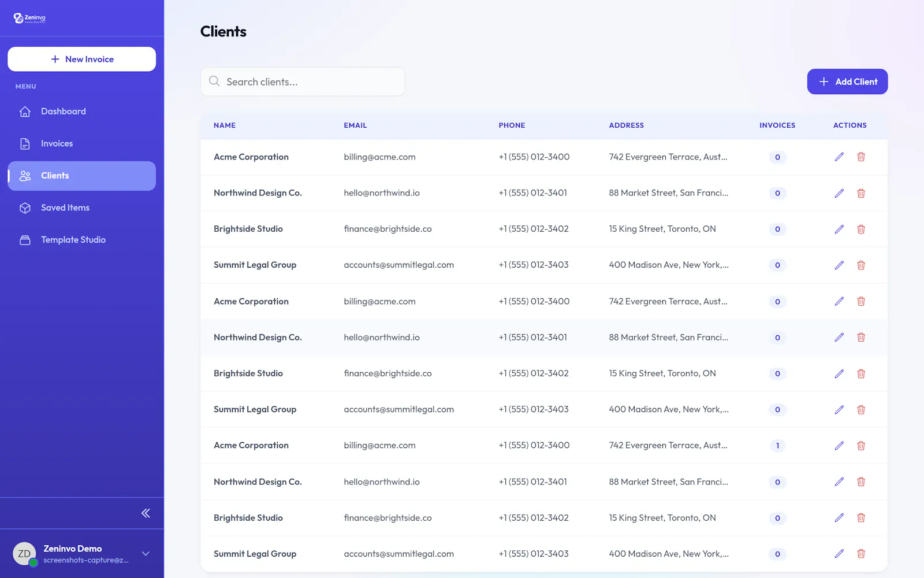Viewport: 924px width, 578px height.
Task: Click first +1 (555) 012-3401 phone cell
Action: click(x=533, y=193)
